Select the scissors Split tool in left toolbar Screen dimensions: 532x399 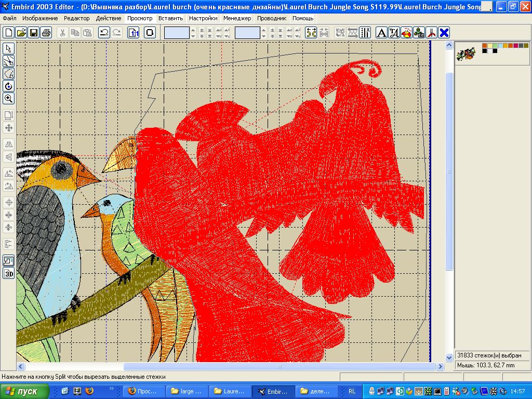(x=8, y=61)
